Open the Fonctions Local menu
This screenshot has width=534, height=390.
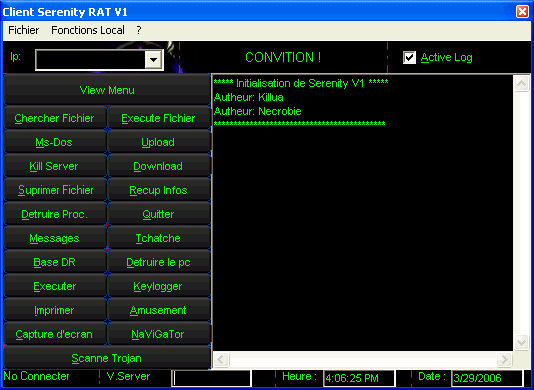[88, 30]
